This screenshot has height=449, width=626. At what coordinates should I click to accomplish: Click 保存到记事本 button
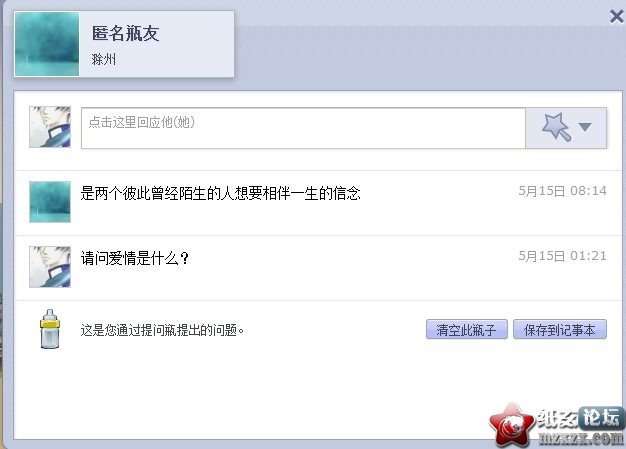point(560,330)
